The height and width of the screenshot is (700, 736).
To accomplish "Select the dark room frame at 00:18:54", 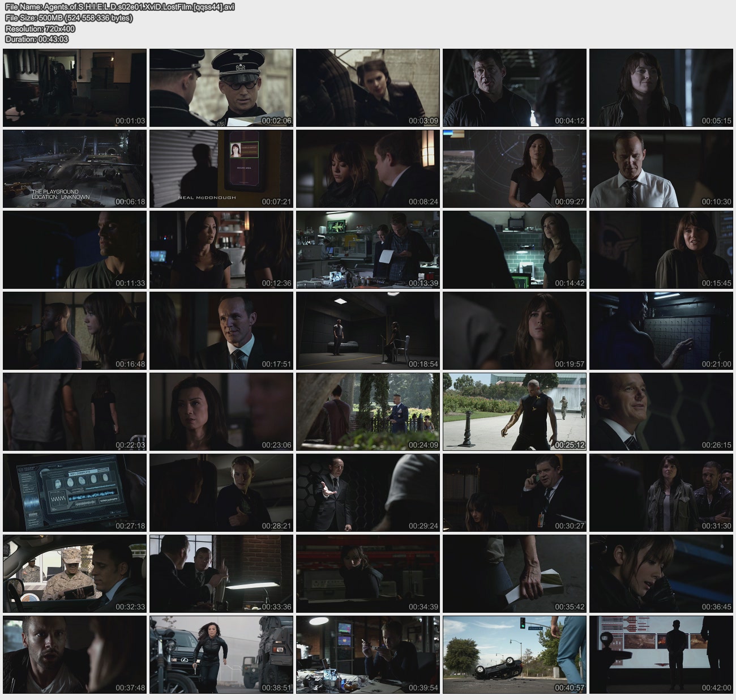I will pyautogui.click(x=368, y=331).
